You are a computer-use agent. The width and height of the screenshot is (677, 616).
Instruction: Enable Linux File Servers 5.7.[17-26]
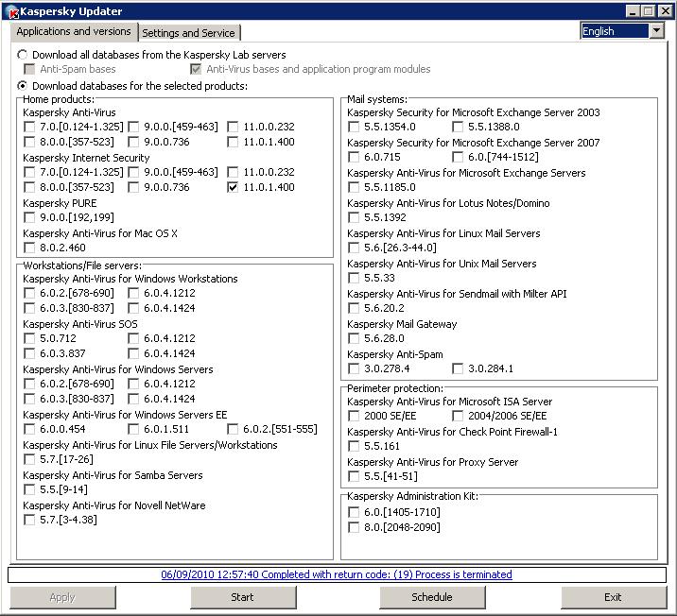coord(29,459)
